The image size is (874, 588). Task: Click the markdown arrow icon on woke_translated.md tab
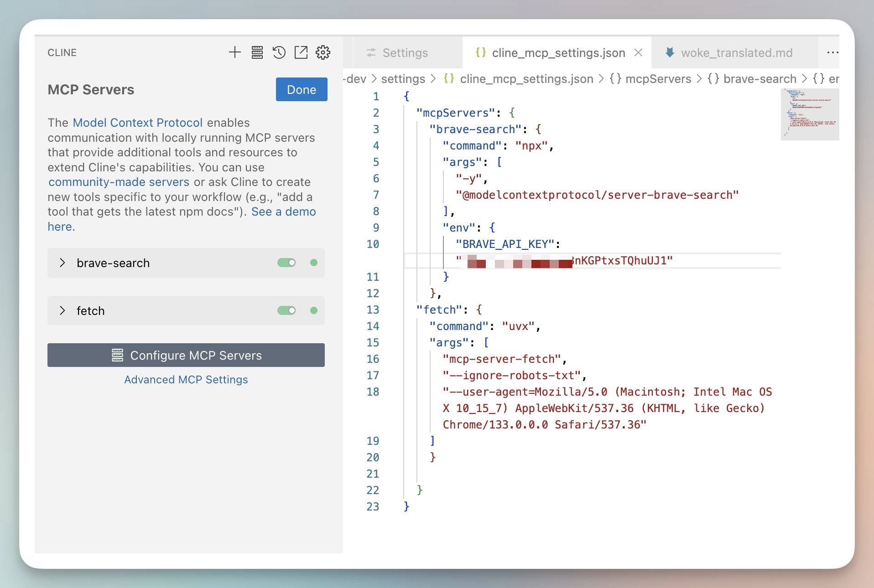tap(670, 52)
